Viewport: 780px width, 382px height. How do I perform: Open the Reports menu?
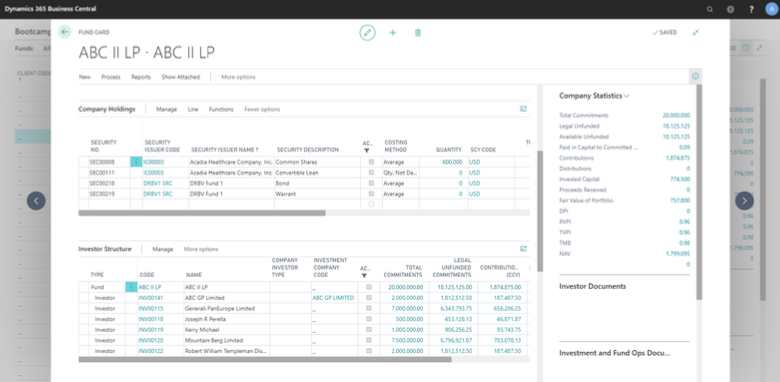click(x=141, y=77)
